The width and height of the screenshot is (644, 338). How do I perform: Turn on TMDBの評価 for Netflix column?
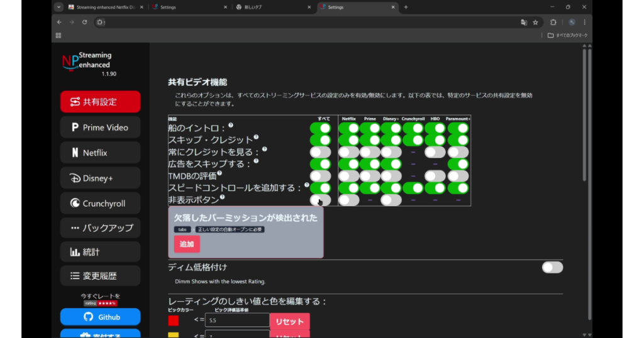coord(348,176)
